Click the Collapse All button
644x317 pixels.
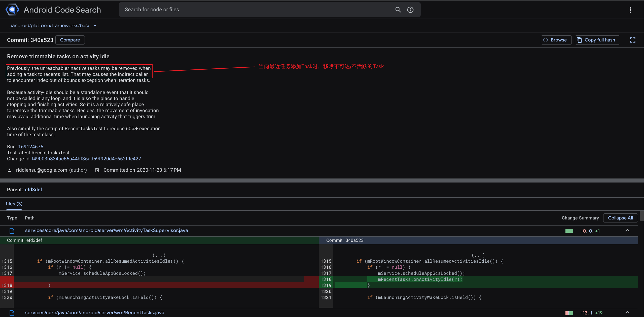coord(620,218)
